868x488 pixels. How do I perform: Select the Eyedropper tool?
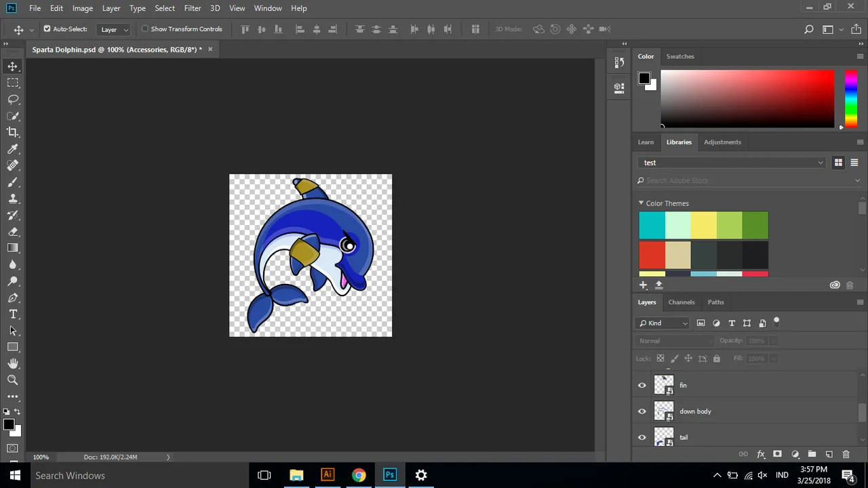[13, 149]
